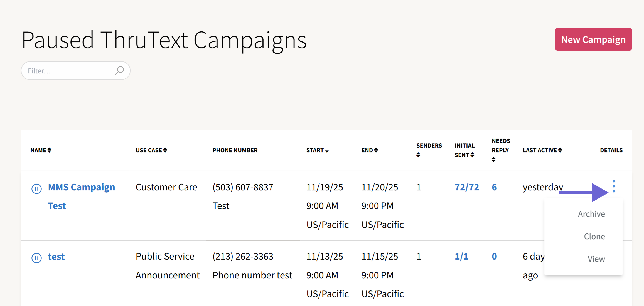Click the Needs Reply count of 6
This screenshot has width=644, height=306.
click(x=494, y=187)
